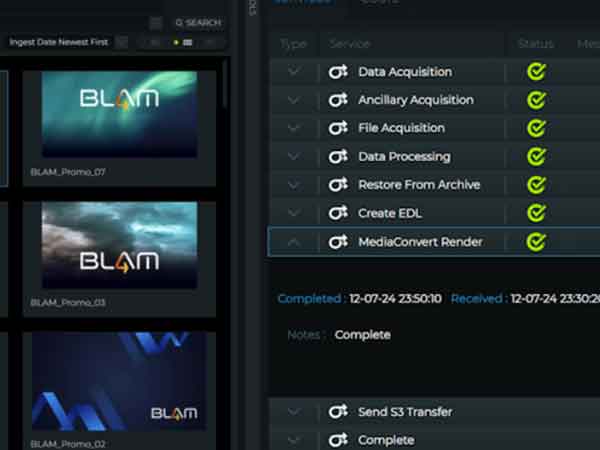600x450 pixels.
Task: Open the Ingest Date Newest First sort dropdown
Action: (59, 42)
